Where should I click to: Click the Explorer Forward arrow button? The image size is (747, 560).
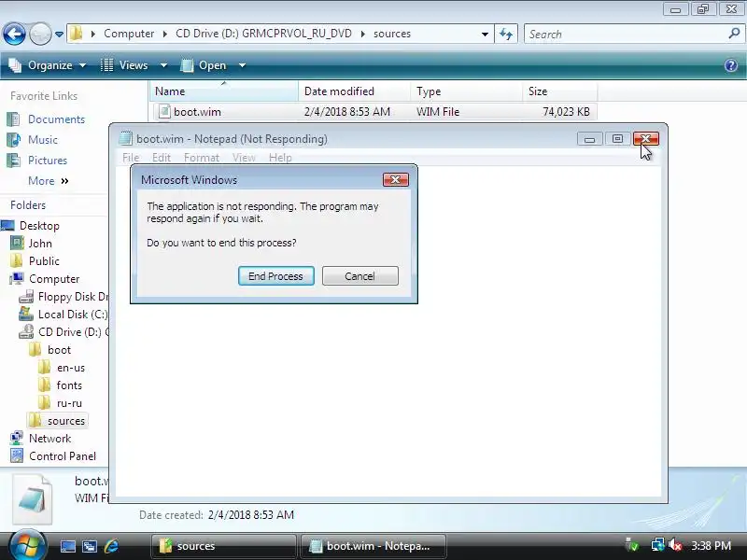point(40,34)
